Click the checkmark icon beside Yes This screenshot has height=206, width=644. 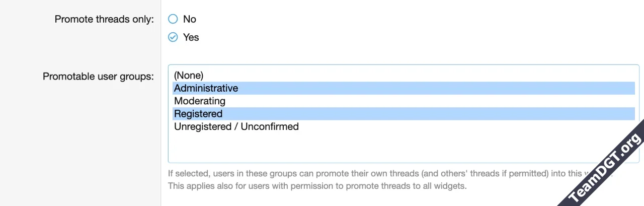click(173, 37)
